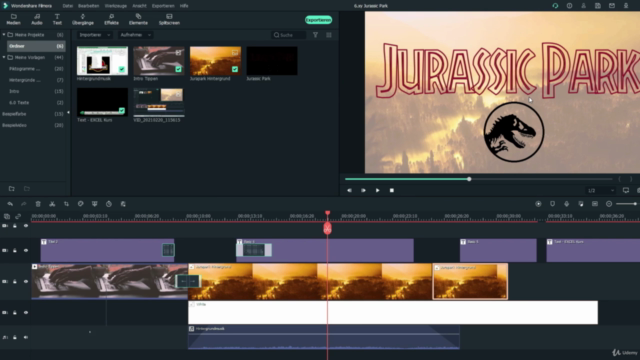Open the mail messages icon in title bar
The image size is (640, 360).
(x=612, y=6)
